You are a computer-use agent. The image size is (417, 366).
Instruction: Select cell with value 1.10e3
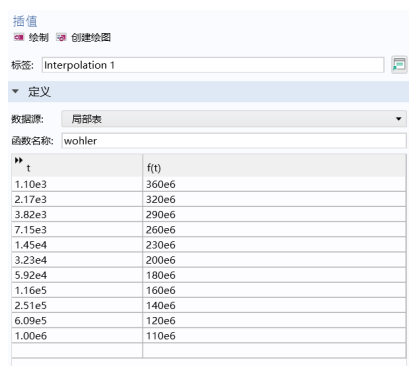click(x=77, y=184)
